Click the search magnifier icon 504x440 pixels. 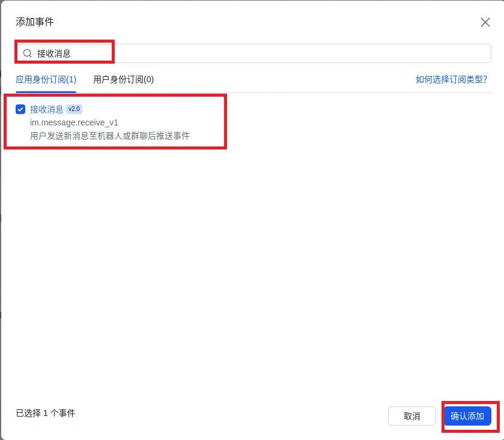tap(28, 53)
